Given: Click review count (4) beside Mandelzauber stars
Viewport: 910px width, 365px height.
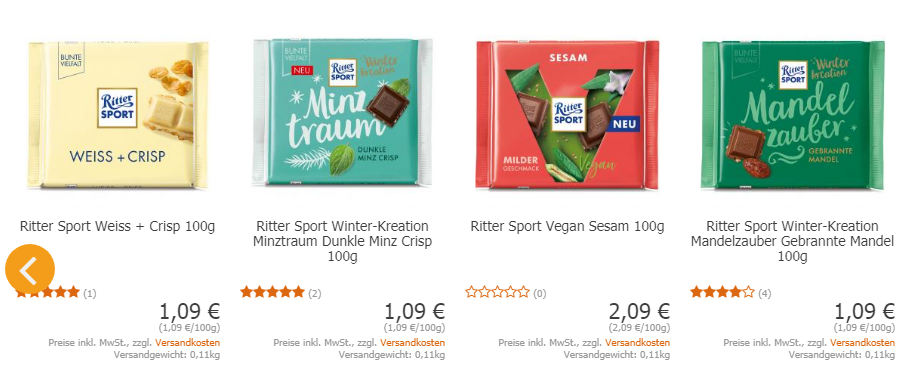Looking at the screenshot, I should [765, 294].
